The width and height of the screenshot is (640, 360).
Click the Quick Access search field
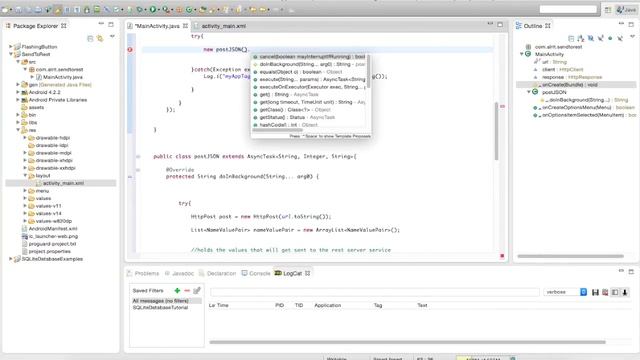tap(568, 9)
